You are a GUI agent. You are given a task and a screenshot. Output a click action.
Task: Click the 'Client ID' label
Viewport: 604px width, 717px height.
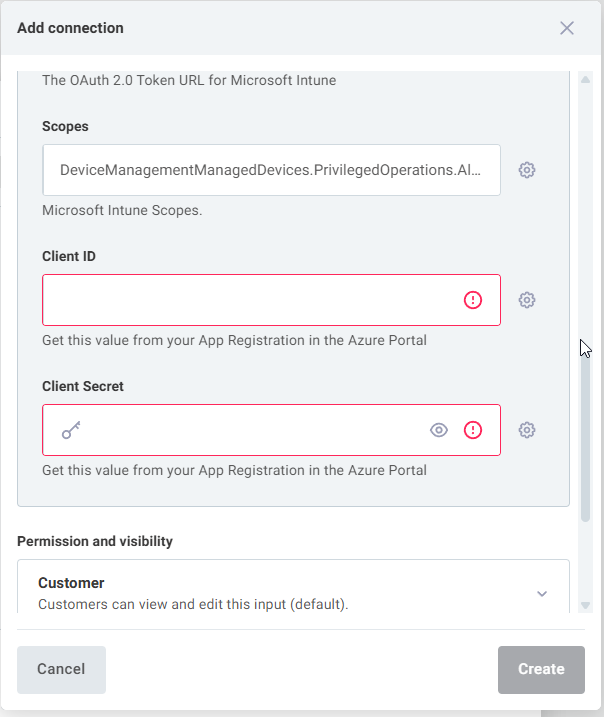[69, 257]
